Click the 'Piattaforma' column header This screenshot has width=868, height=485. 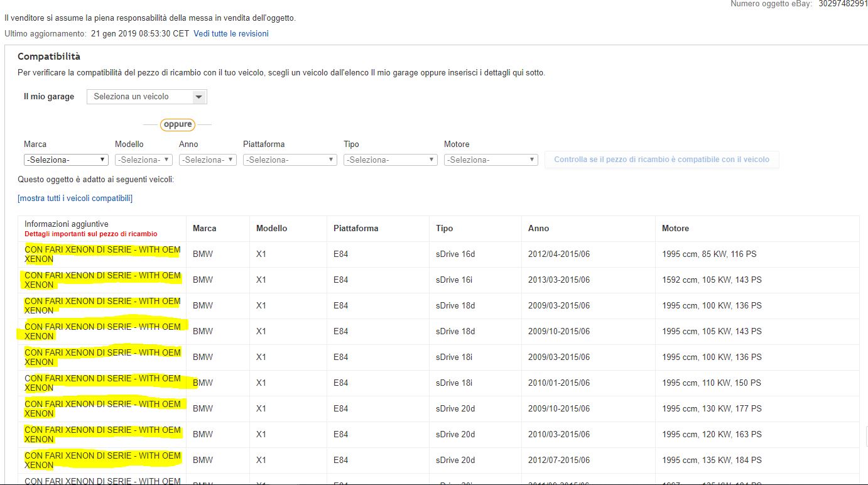[x=356, y=229]
